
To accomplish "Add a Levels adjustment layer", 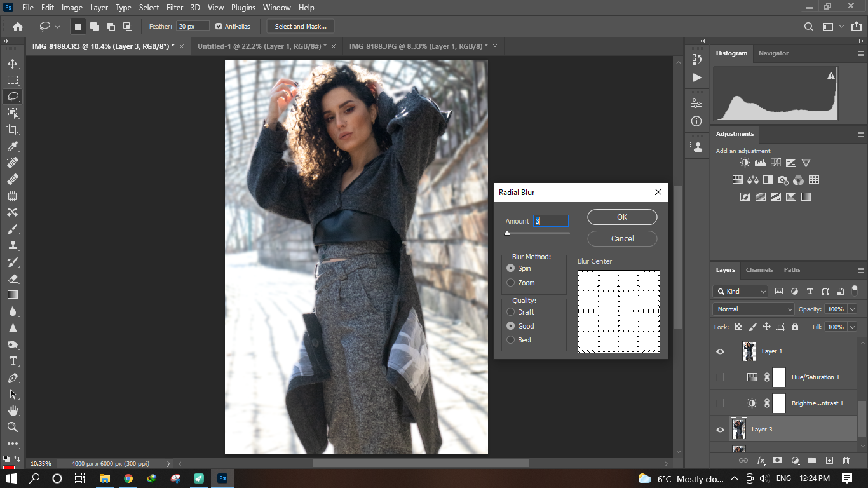I will click(760, 163).
